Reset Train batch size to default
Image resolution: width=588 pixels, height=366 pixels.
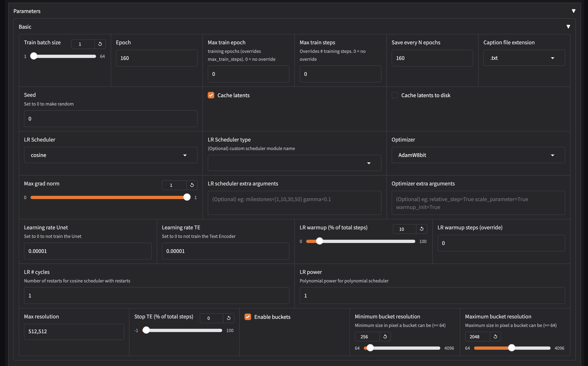tap(100, 44)
